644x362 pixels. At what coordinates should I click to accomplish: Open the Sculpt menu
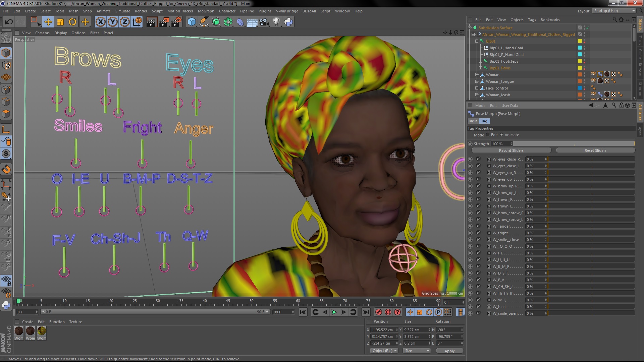[157, 11]
